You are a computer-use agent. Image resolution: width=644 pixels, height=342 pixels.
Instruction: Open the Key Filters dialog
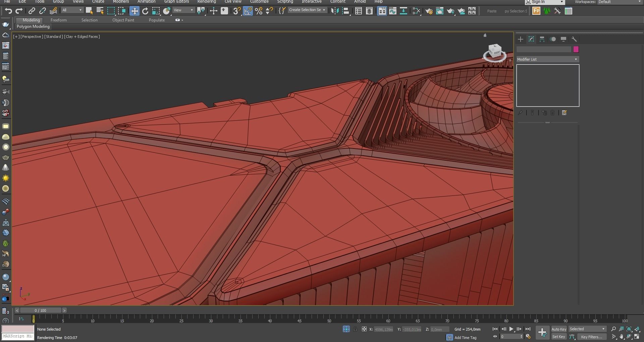point(592,337)
